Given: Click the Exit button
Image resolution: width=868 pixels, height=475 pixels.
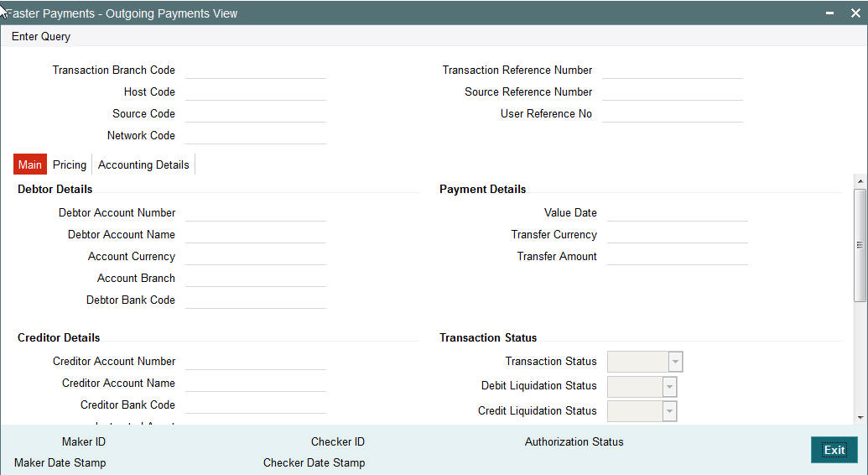Looking at the screenshot, I should tap(834, 450).
